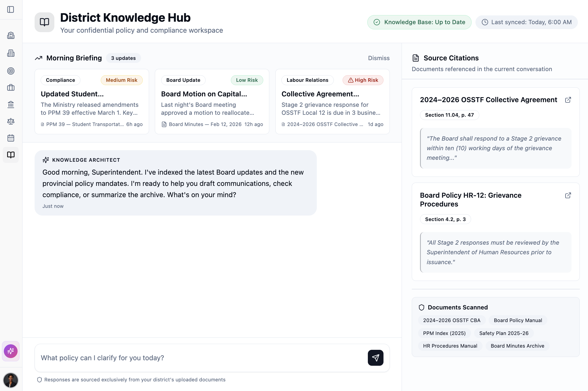The width and height of the screenshot is (588, 391).
Task: Toggle the Medium Risk badge on the Compliance card
Action: coord(121,80)
